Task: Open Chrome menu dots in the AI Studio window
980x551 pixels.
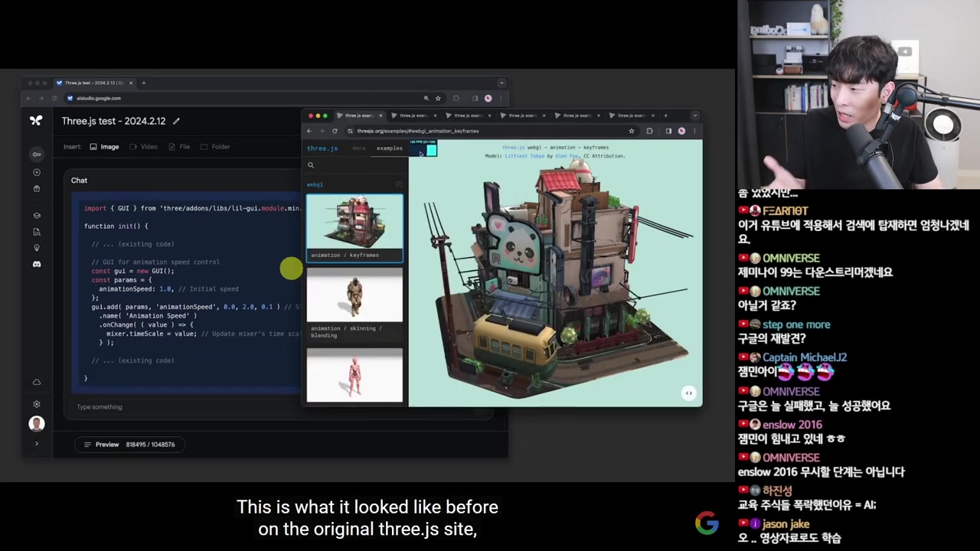Action: click(501, 98)
